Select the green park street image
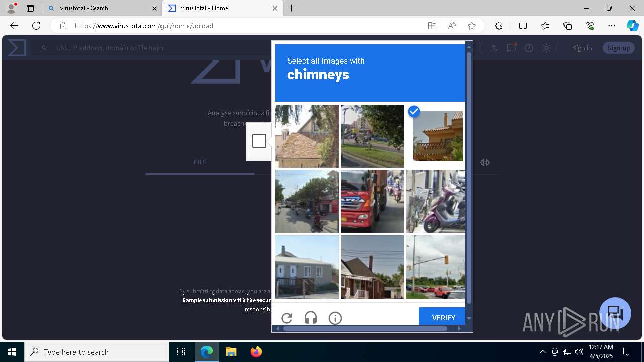This screenshot has height=362, width=644. pos(372,136)
